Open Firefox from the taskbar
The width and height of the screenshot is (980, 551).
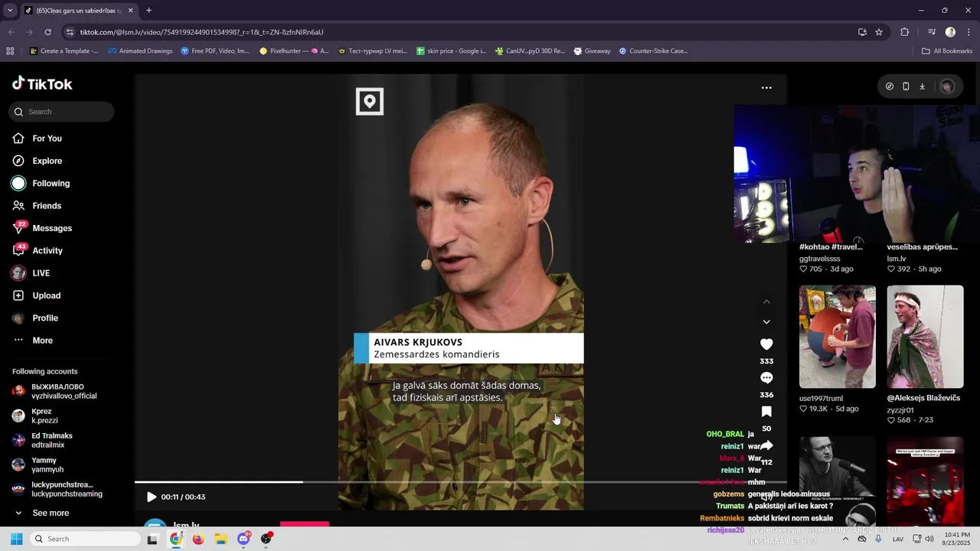pos(198,539)
